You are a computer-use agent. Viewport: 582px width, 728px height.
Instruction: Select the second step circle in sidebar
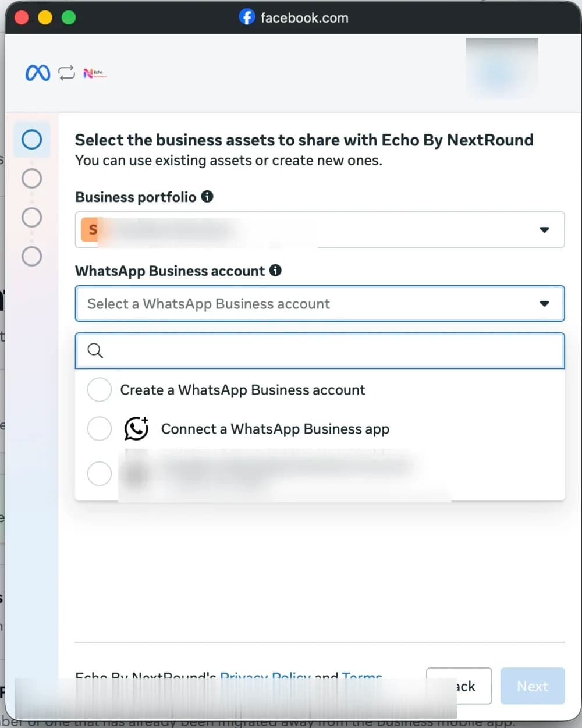(x=31, y=178)
